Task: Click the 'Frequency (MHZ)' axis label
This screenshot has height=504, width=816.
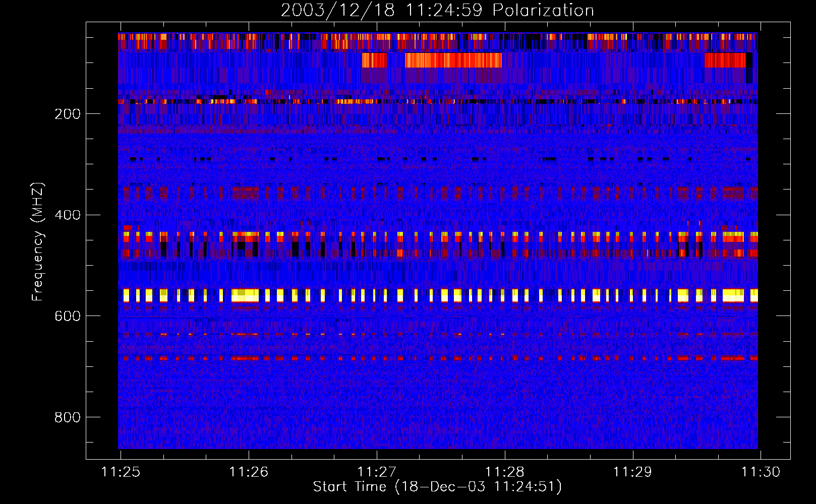Action: click(38, 242)
